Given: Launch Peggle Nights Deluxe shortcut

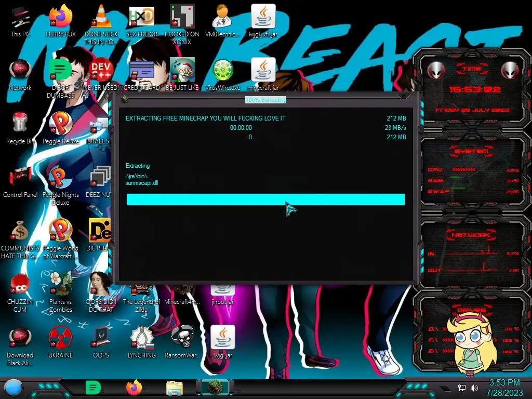Looking at the screenshot, I should 60,186.
